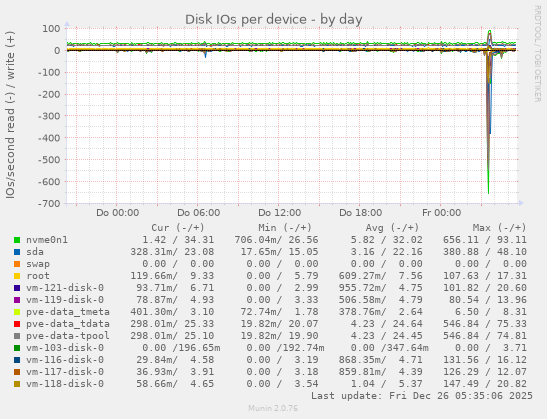Viewport: 547px width, 419px height.
Task: Click the lime pve-data_tmeta legend swatch
Action: pos(17,312)
